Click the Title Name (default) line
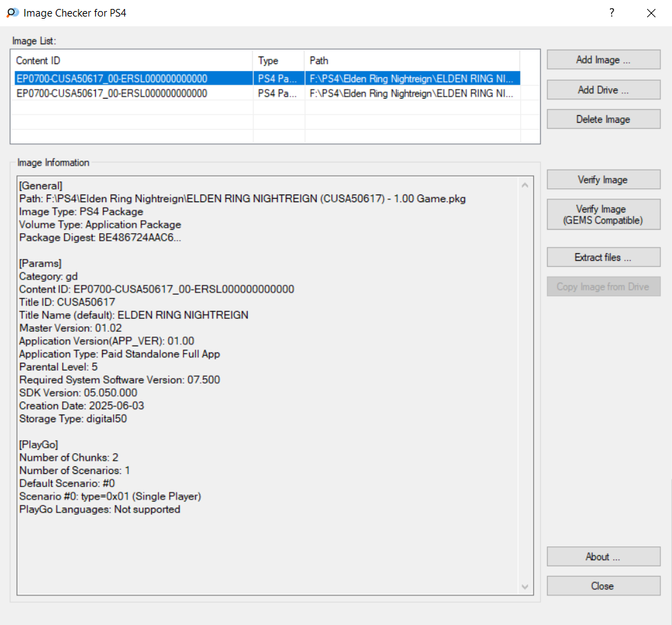This screenshot has width=672, height=625. [x=133, y=315]
